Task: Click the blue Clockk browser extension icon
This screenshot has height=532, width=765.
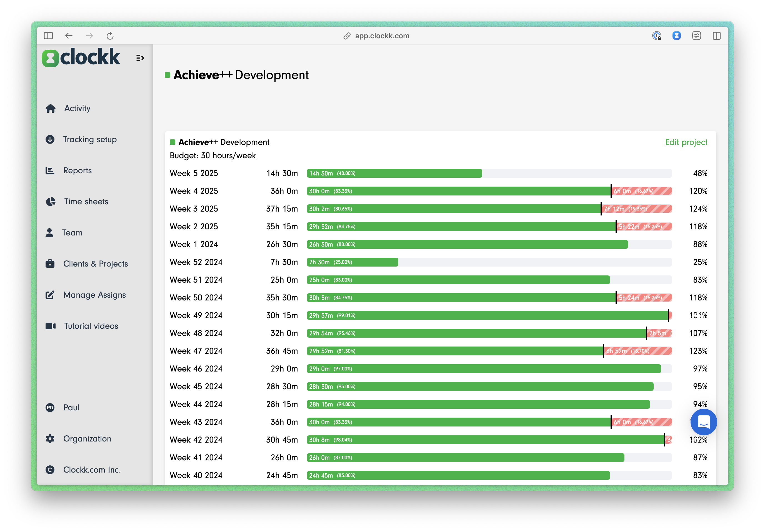Action: click(676, 36)
